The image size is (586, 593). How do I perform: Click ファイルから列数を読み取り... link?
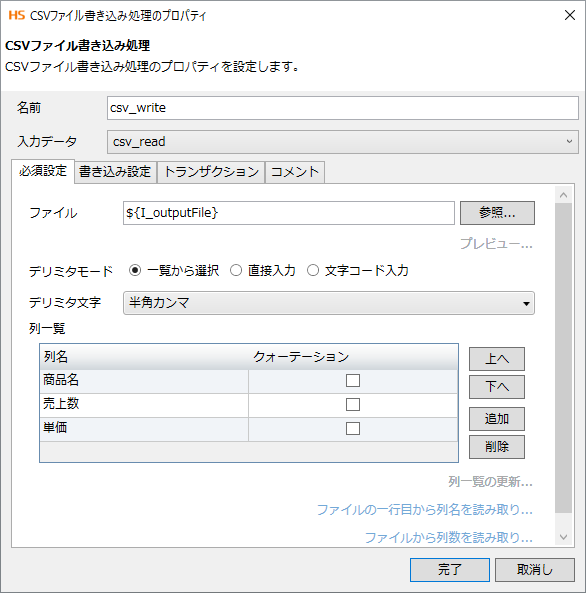click(x=449, y=537)
